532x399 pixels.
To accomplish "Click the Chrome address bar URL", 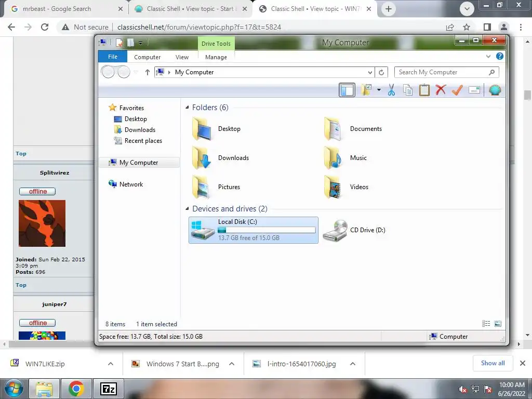I will pyautogui.click(x=199, y=27).
